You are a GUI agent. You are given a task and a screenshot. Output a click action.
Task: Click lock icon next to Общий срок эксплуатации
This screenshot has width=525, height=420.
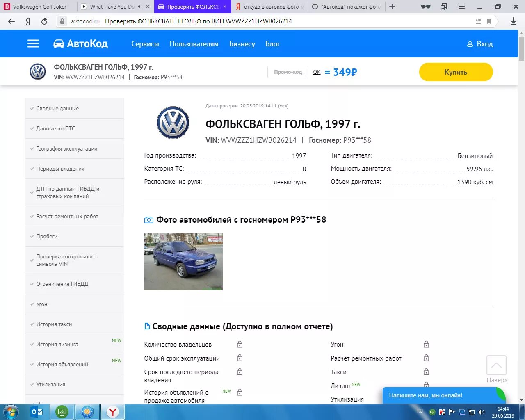(240, 358)
